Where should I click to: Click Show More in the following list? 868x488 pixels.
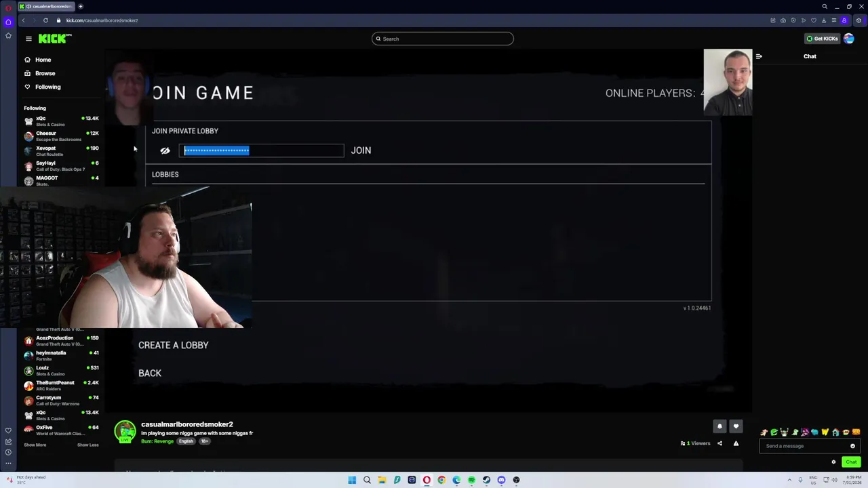(35, 445)
